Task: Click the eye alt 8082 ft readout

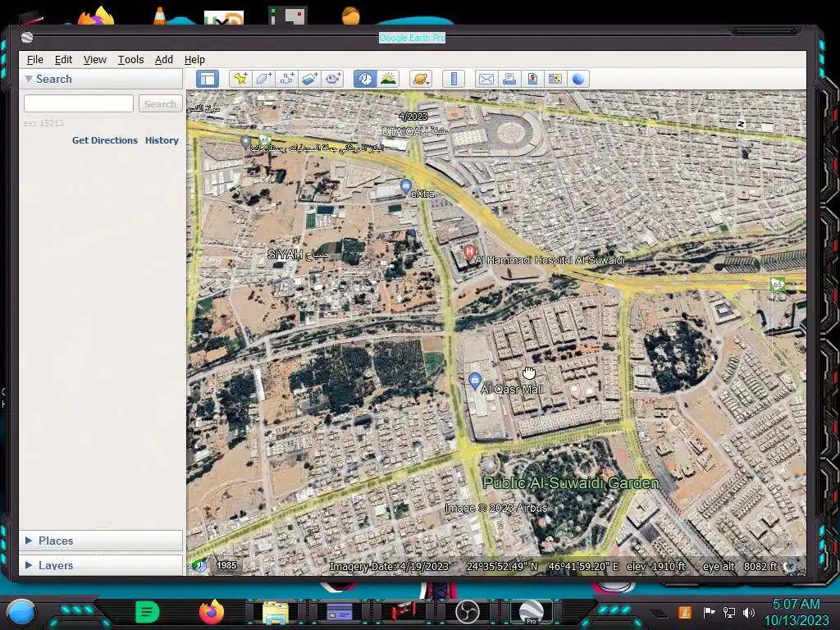Action: 740,566
